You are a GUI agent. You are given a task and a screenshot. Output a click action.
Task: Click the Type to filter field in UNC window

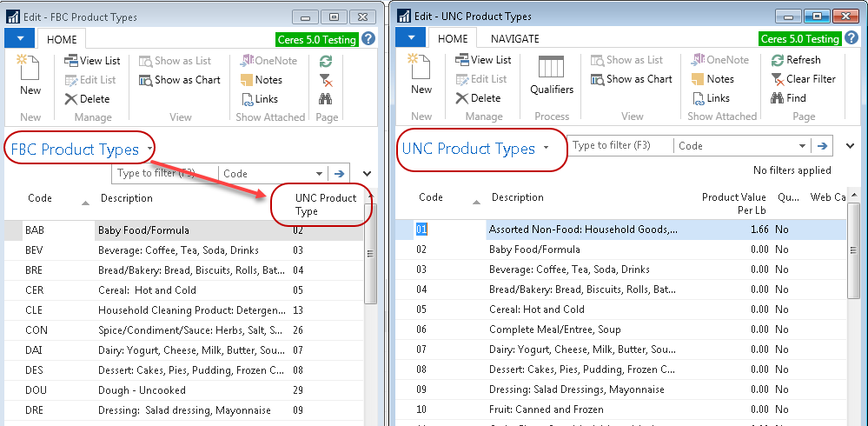(x=620, y=146)
